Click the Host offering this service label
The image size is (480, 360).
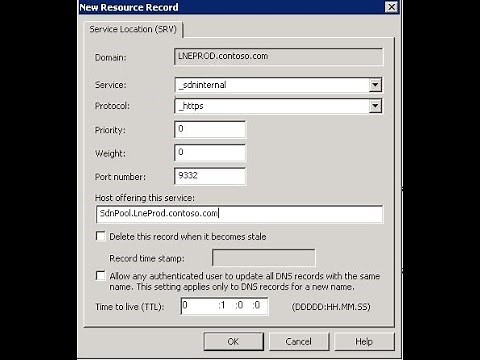[x=145, y=198]
